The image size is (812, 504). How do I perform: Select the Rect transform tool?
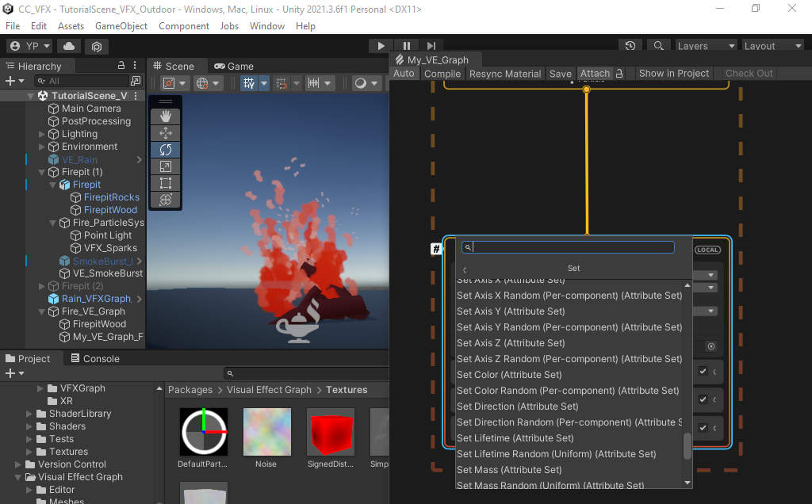[x=166, y=183]
